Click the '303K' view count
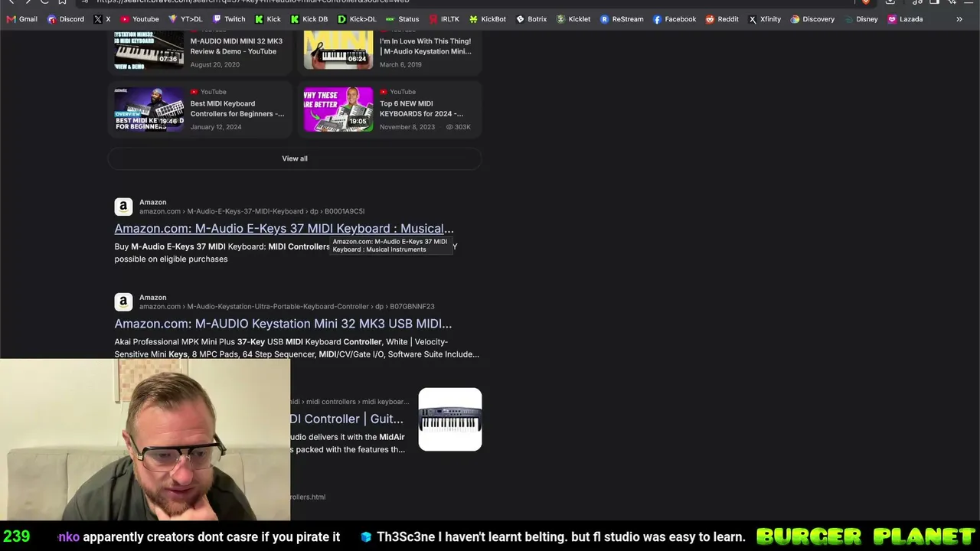980x551 pixels. coord(459,127)
